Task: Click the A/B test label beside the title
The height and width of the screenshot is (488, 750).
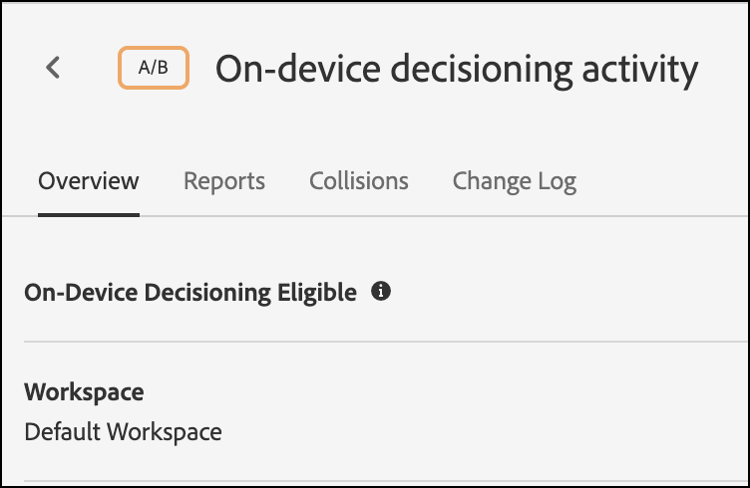Action: coord(153,68)
